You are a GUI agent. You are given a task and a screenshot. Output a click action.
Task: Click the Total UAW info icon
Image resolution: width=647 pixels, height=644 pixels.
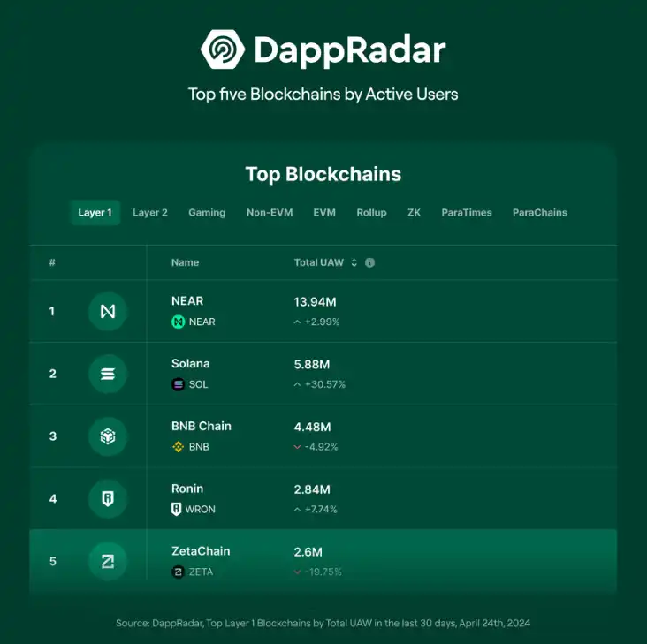pos(369,262)
